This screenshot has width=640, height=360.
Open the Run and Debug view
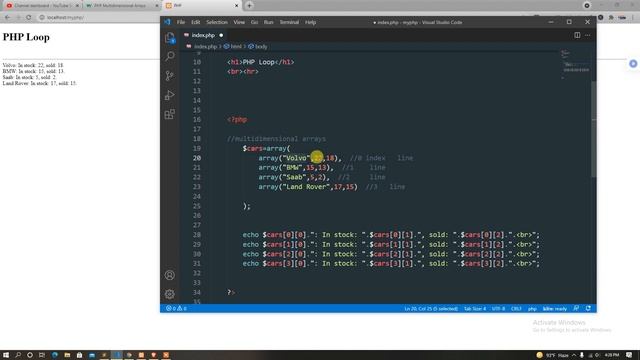tap(170, 95)
